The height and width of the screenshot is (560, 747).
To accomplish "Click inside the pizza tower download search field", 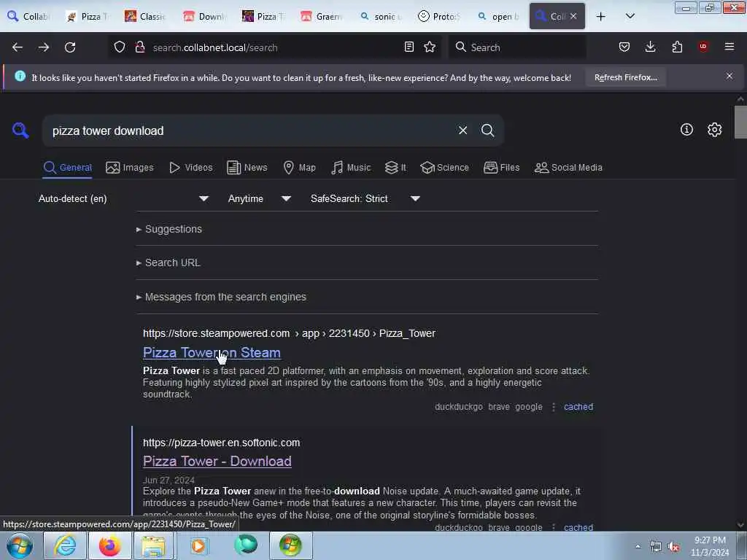I will [x=248, y=131].
